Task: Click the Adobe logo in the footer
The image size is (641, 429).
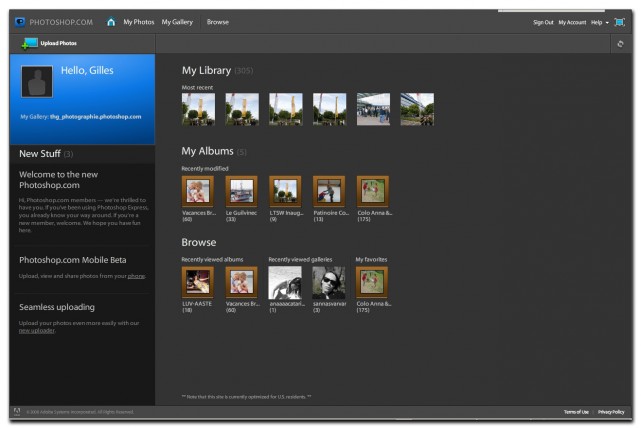Action: (x=17, y=411)
